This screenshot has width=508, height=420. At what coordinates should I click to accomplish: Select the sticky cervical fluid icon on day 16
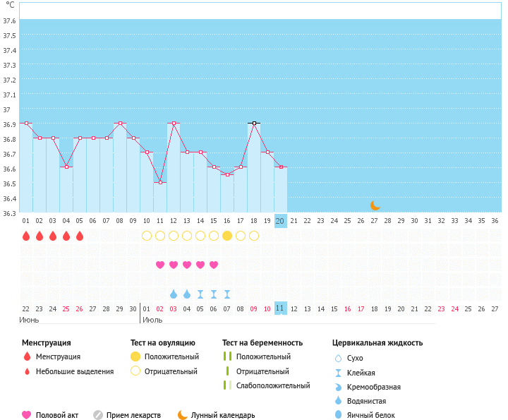tap(227, 294)
